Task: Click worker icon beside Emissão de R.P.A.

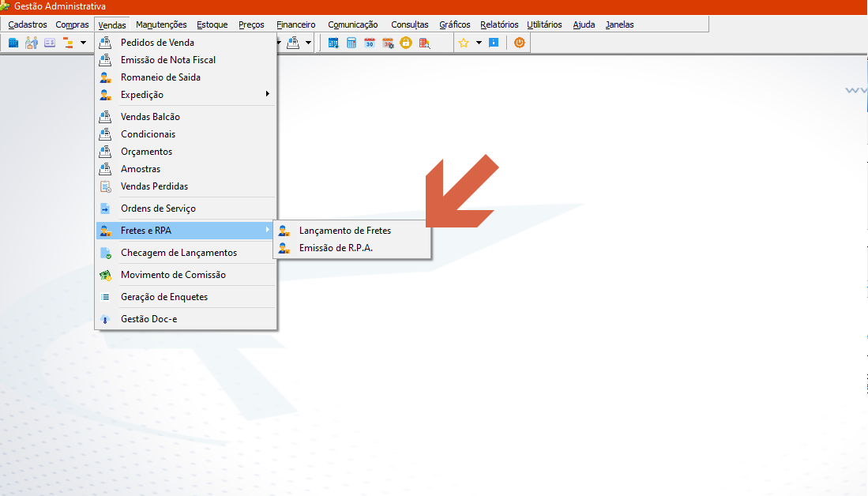Action: point(284,248)
